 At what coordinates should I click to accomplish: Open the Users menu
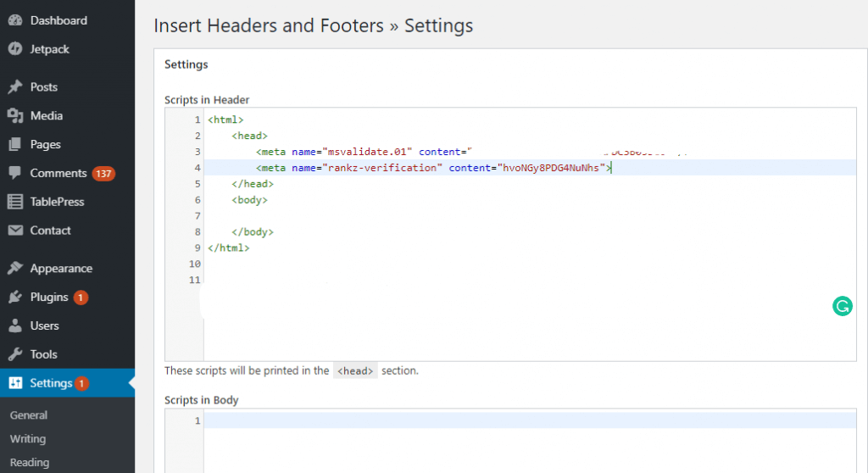point(44,326)
